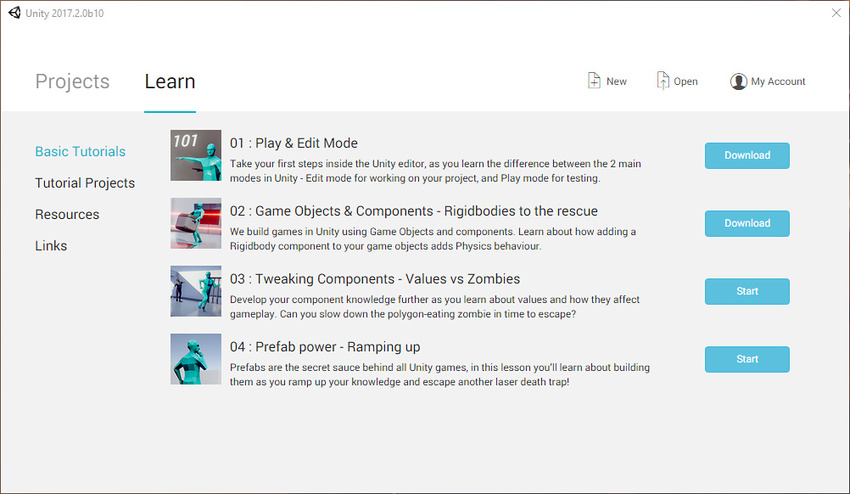Select the Learn tab
Image resolution: width=850 pixels, height=494 pixels.
click(x=170, y=82)
